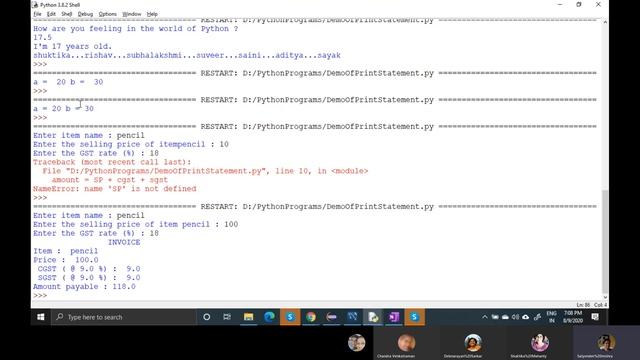Open the Action Center notifications icon
The width and height of the screenshot is (640, 360).
coord(595,317)
